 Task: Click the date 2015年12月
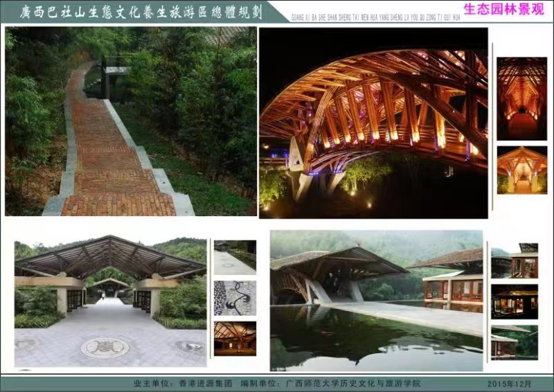(509, 384)
